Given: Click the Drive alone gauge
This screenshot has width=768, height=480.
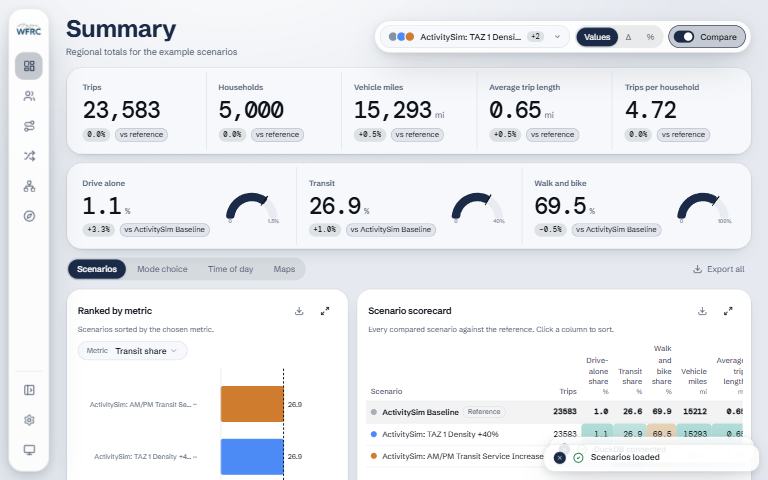Looking at the screenshot, I should tap(252, 207).
